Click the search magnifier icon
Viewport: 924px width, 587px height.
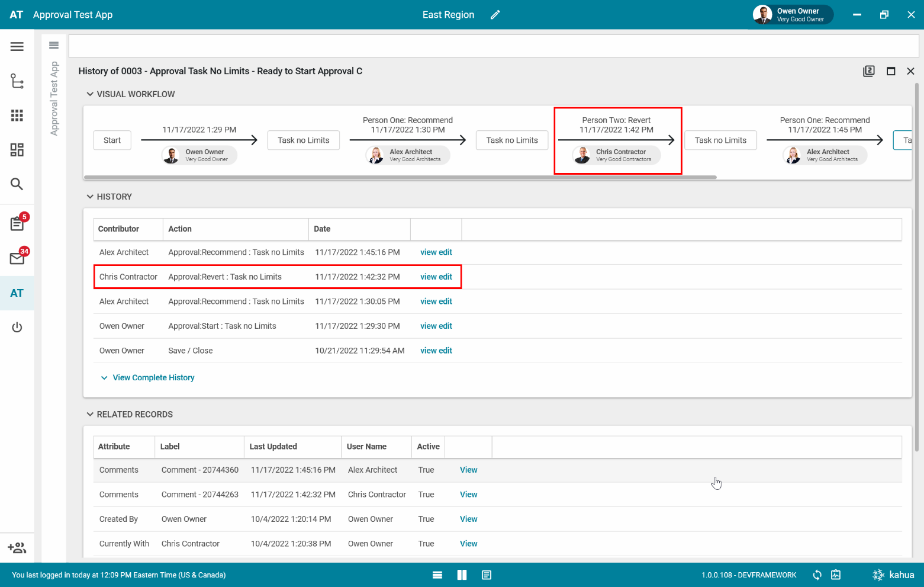[x=17, y=184]
